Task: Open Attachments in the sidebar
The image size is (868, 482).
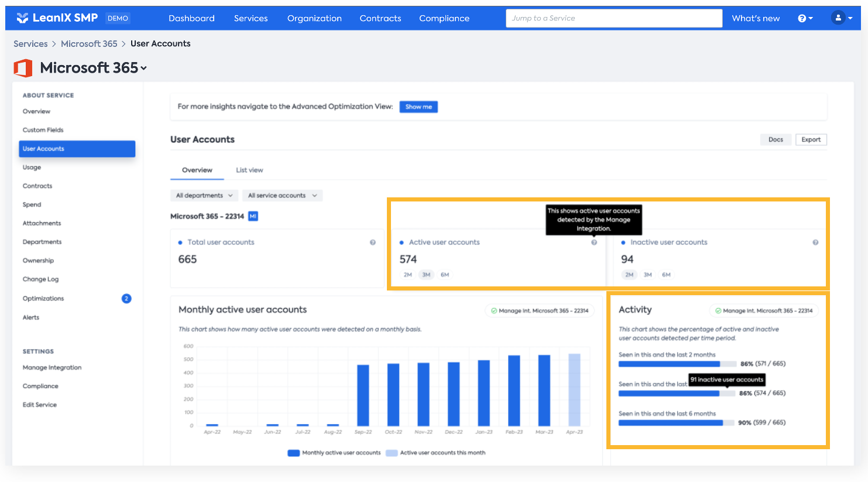Action: (x=42, y=223)
